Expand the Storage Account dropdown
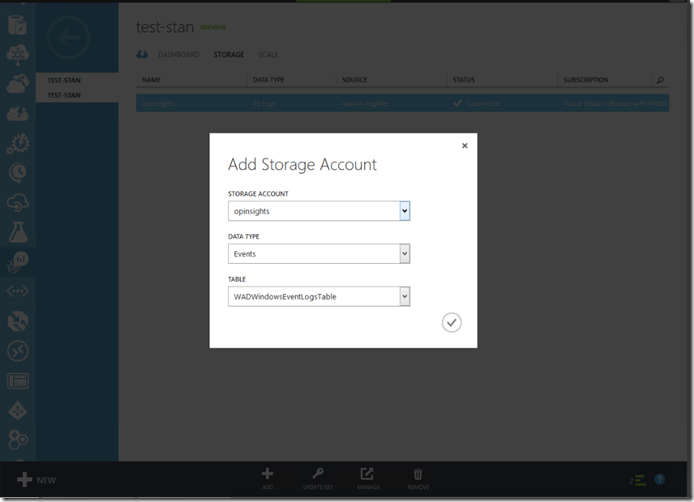This screenshot has height=502, width=694. pyautogui.click(x=404, y=211)
